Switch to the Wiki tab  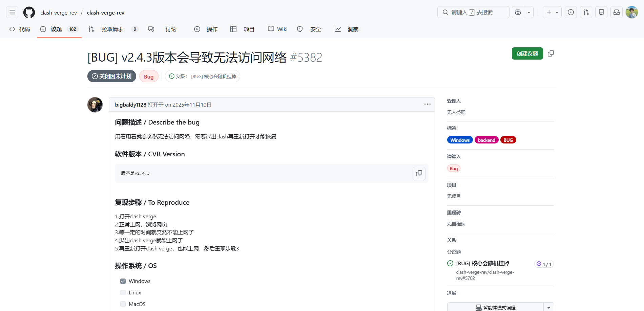(x=278, y=29)
